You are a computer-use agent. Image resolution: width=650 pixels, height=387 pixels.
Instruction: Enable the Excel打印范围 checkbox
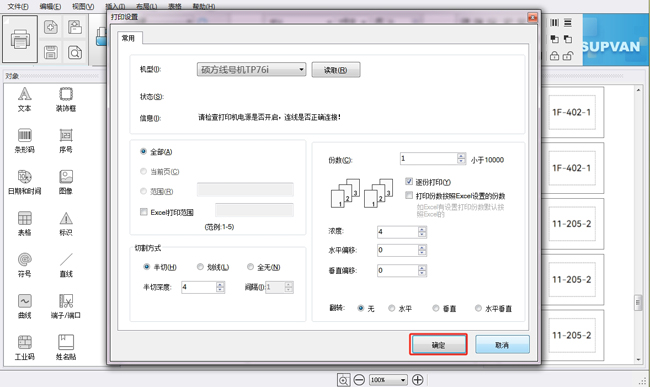click(x=144, y=212)
